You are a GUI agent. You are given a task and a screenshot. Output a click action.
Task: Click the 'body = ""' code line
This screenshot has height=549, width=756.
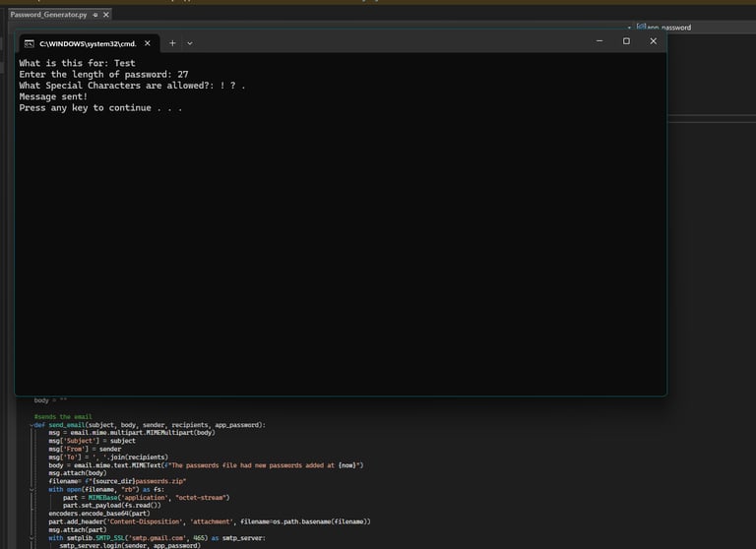(50, 400)
